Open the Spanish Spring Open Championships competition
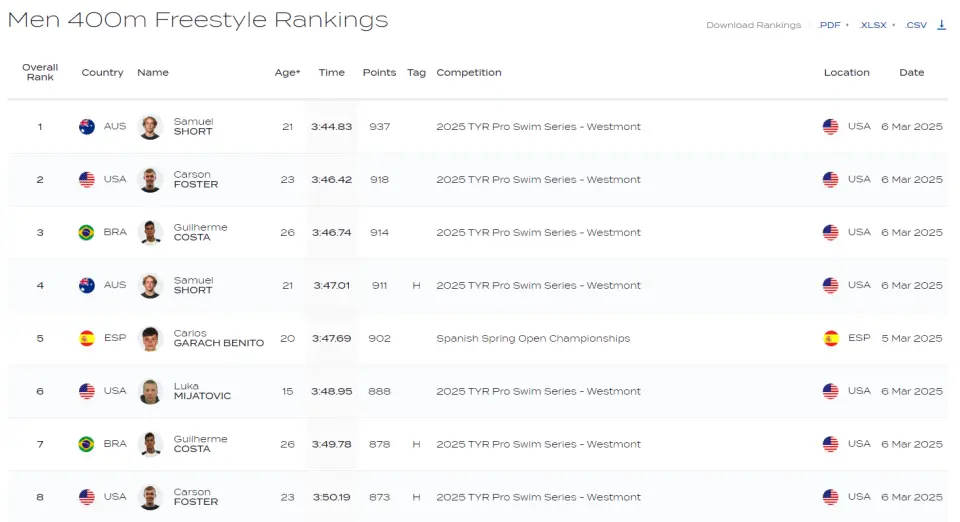This screenshot has height=522, width=960. point(533,338)
